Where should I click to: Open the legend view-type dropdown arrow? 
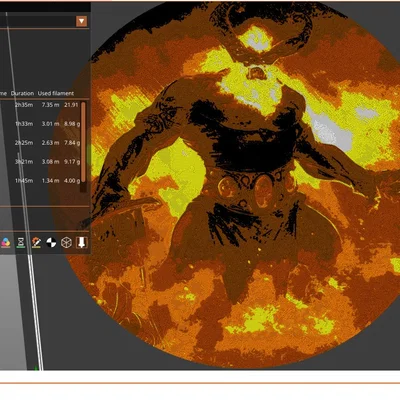tap(81, 21)
